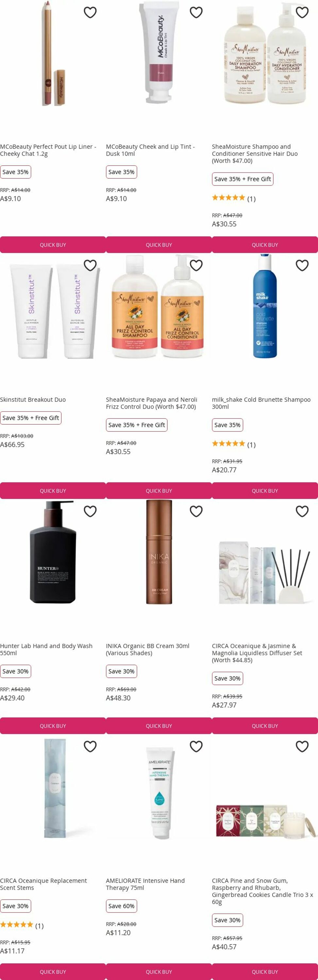Favorite the MCoBeauty Cheek and Lip Tint
Screen dimensions: 318x980
196,12
